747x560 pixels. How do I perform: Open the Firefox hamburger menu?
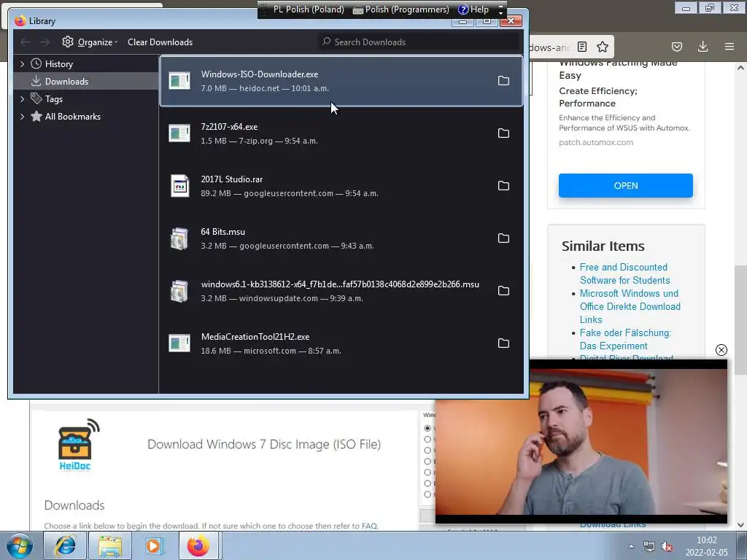(729, 47)
